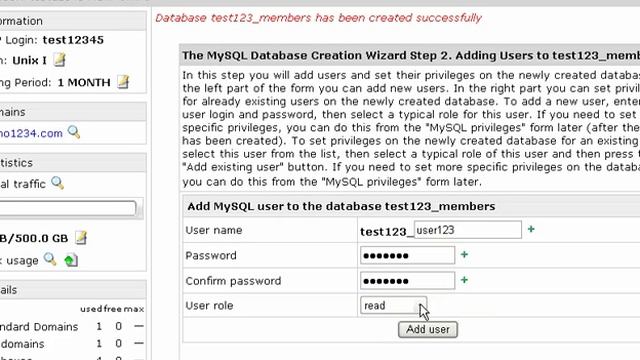This screenshot has height=360, width=640.
Task: Green plus icon next to User name field
Action: coord(531,229)
